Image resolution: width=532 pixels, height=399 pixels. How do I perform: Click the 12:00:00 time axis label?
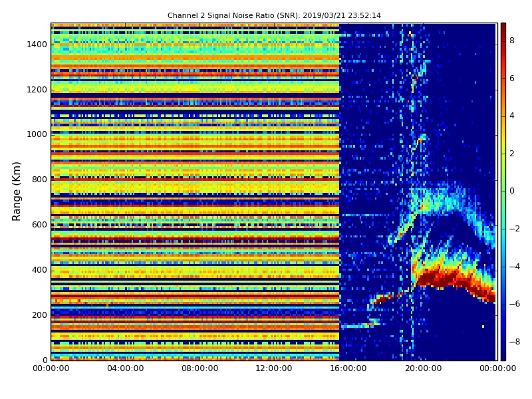coord(274,368)
